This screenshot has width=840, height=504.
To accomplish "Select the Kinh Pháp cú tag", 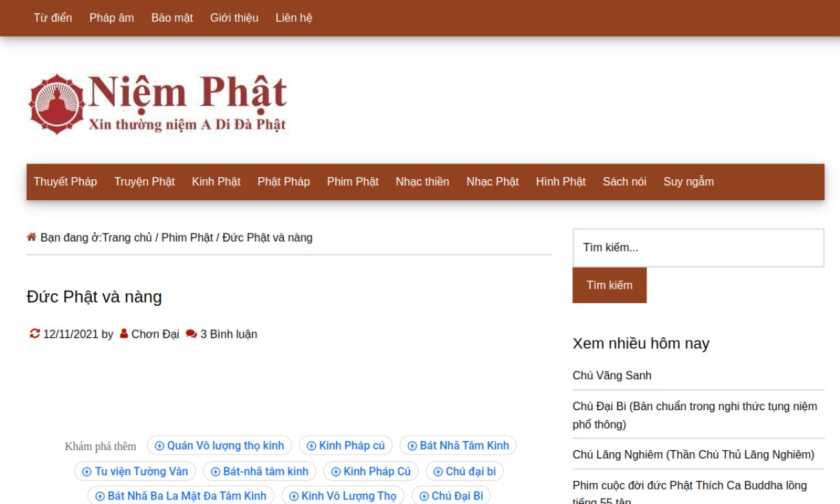I will 346,446.
